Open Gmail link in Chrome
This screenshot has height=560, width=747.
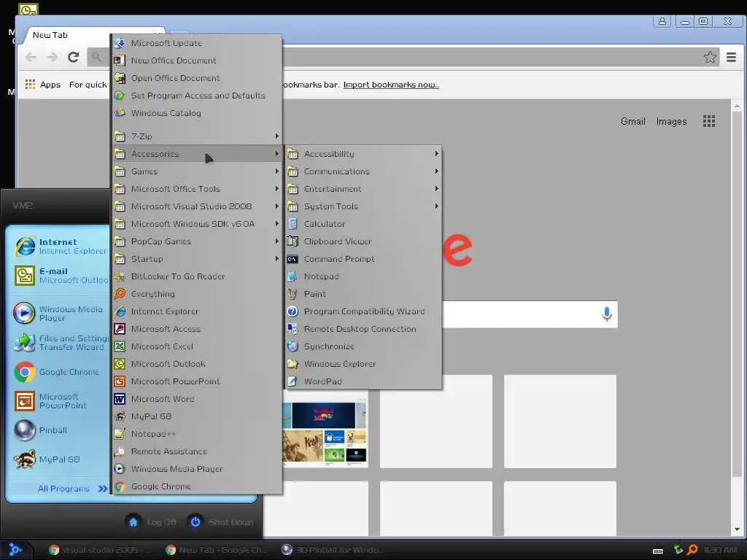pyautogui.click(x=632, y=122)
